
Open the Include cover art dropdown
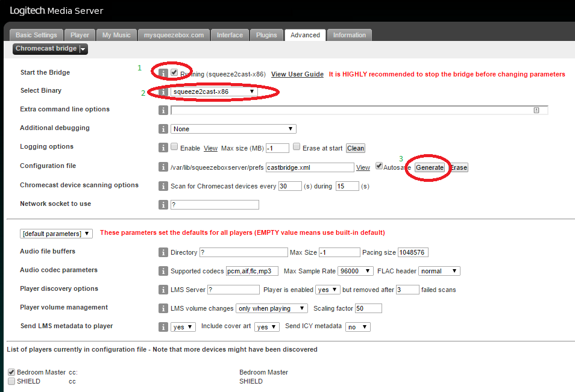click(x=267, y=327)
